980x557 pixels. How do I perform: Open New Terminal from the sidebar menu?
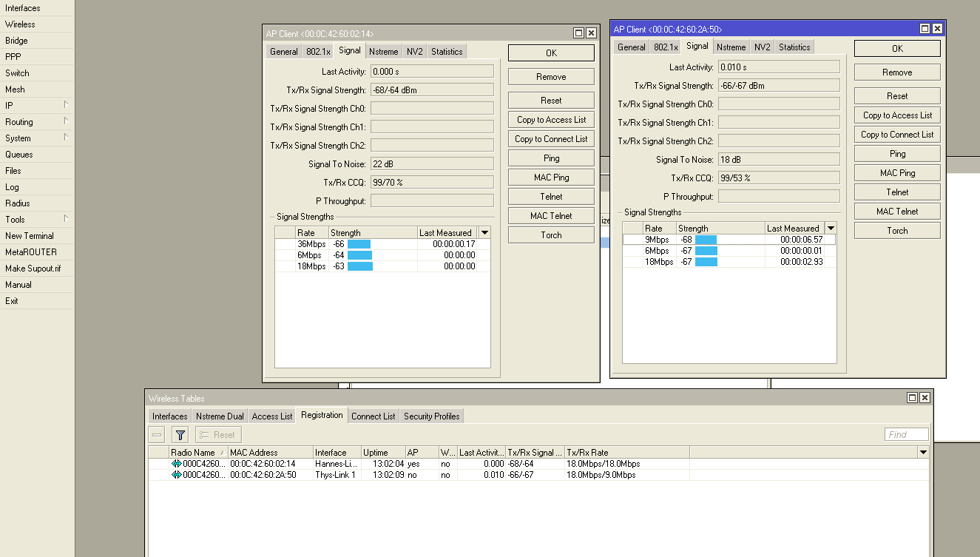click(30, 236)
